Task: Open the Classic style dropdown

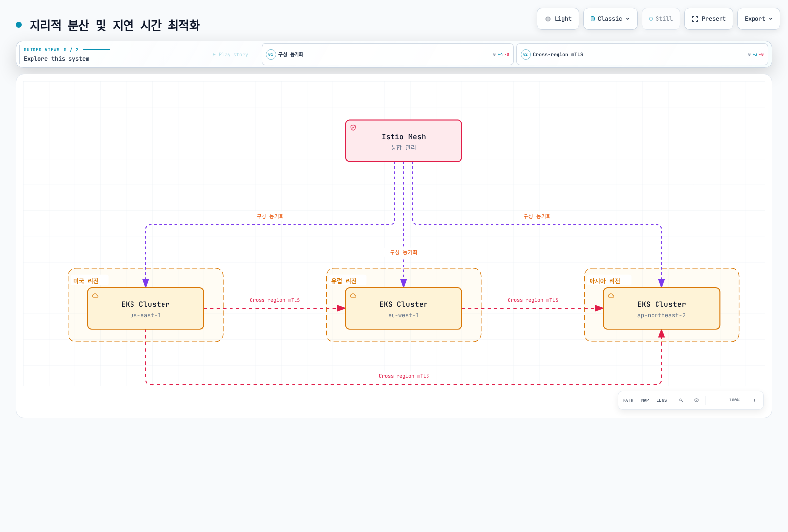Action: 610,19
